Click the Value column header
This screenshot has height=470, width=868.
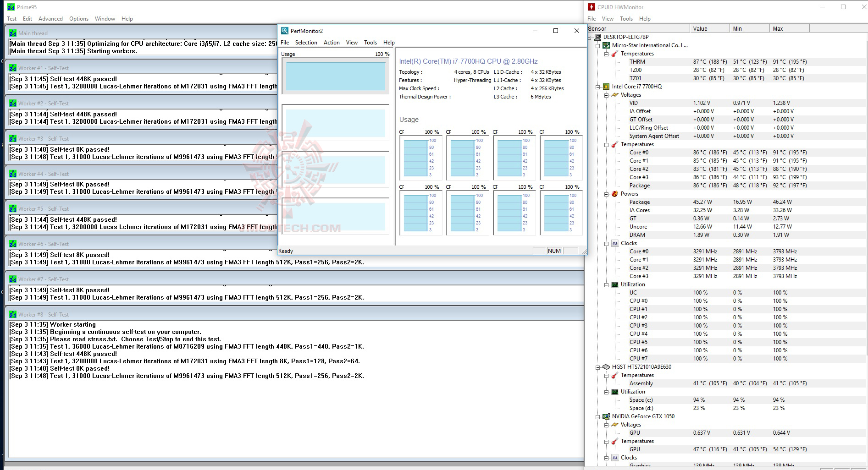[x=709, y=28]
